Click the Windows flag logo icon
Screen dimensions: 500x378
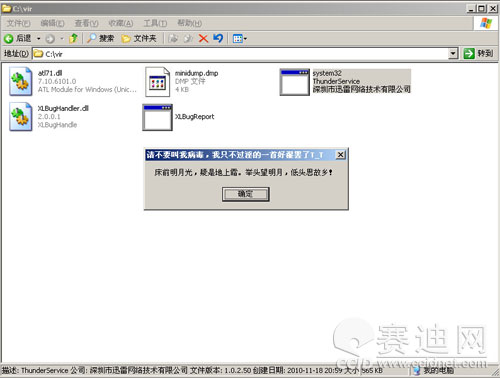486,23
